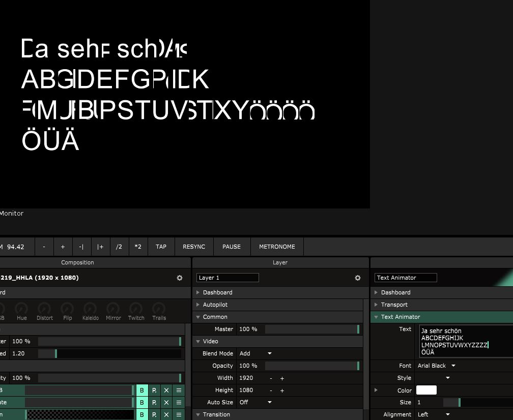Screen dimensions: 513x420
Task: Halve the tempo with the /2 button
Action: click(119, 247)
